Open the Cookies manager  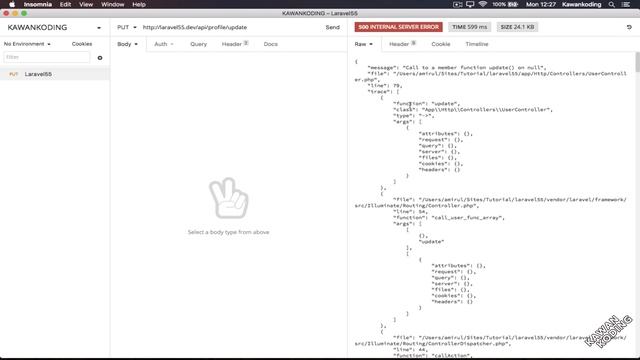pos(82,44)
